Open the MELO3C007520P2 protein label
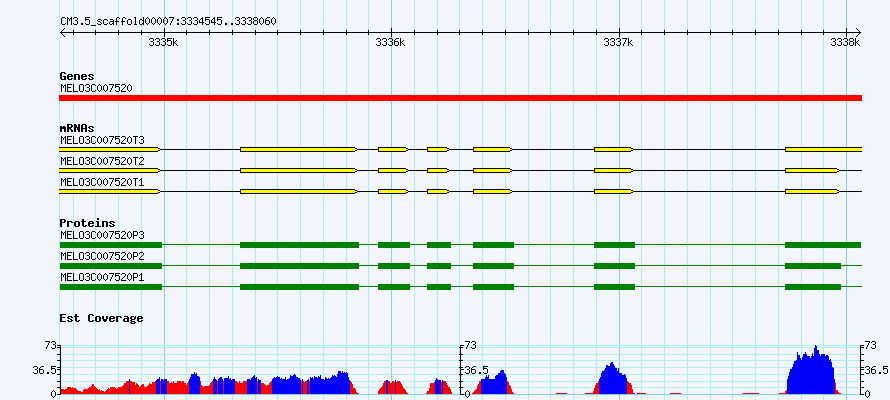890x400 pixels. coord(102,256)
